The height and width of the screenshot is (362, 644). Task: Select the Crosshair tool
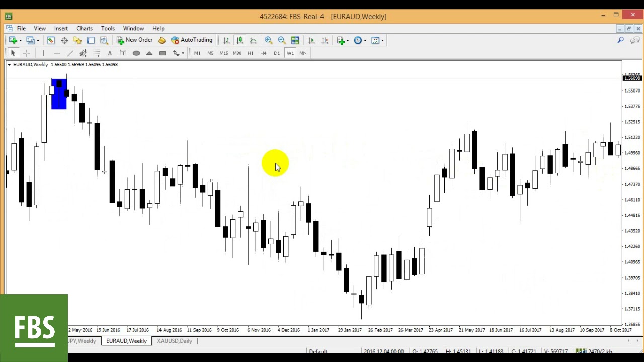click(x=27, y=53)
